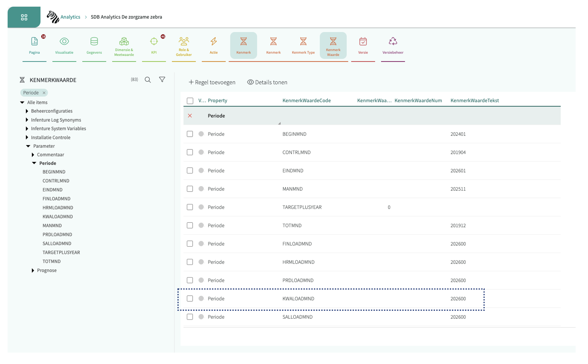The height and width of the screenshot is (364, 588).
Task: Click the search magnifier in Kenmerkwaarde panel
Action: click(148, 80)
